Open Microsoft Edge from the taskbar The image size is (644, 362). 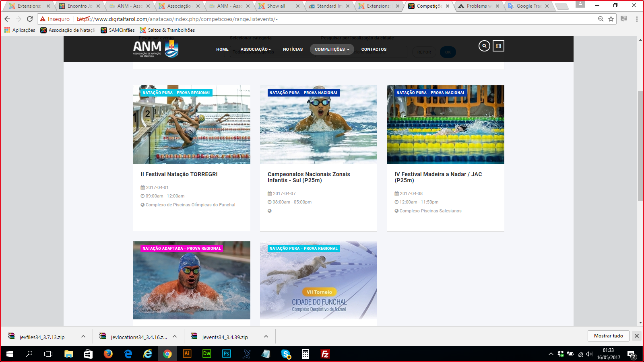click(128, 354)
